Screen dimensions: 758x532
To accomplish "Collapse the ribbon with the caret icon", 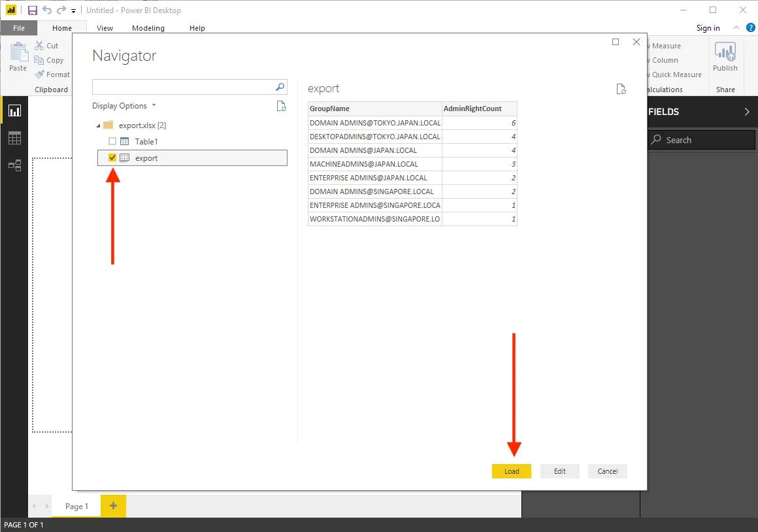I will tap(736, 27).
